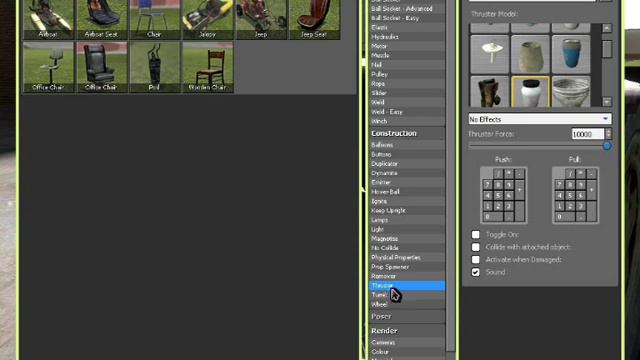640x360 pixels.
Task: Click the tool list vertical scrollbar
Action: pos(451,176)
